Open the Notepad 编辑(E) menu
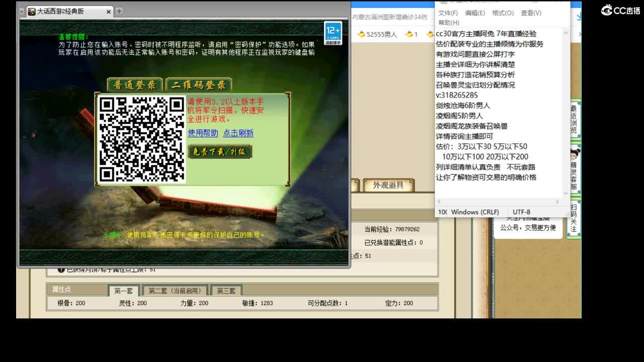This screenshot has width=644, height=362. tap(475, 13)
